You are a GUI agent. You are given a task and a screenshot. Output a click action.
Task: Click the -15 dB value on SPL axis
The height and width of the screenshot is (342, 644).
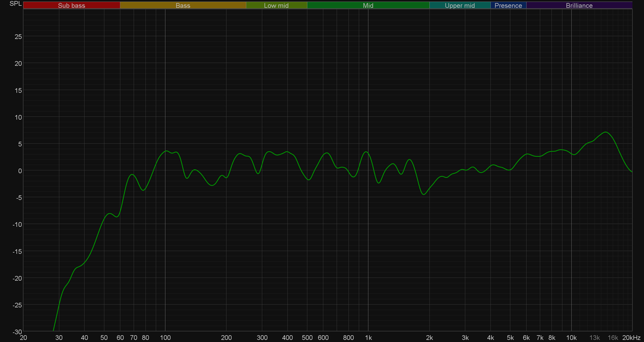18,251
